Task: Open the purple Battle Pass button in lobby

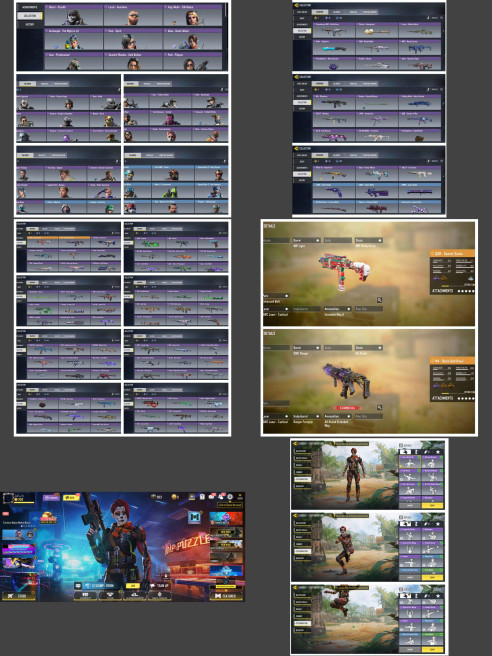Action: [x=51, y=498]
